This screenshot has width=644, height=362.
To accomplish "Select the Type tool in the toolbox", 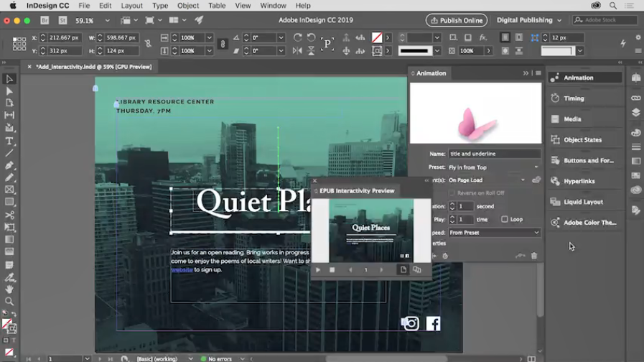I will (9, 141).
